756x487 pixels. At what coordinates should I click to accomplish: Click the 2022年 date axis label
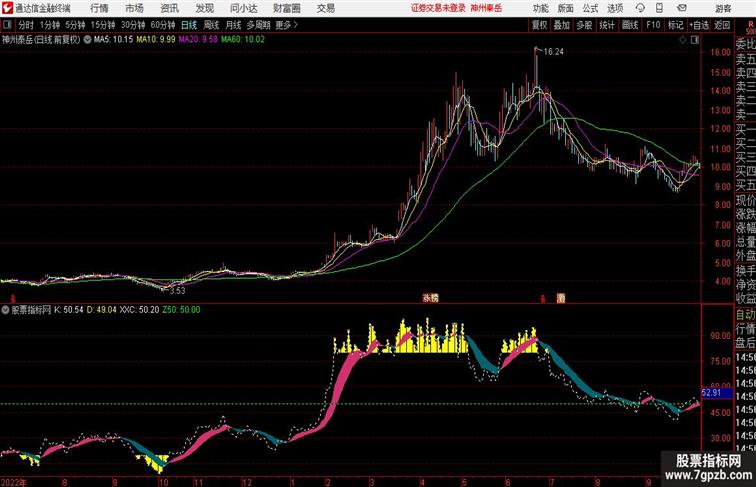coord(14,482)
